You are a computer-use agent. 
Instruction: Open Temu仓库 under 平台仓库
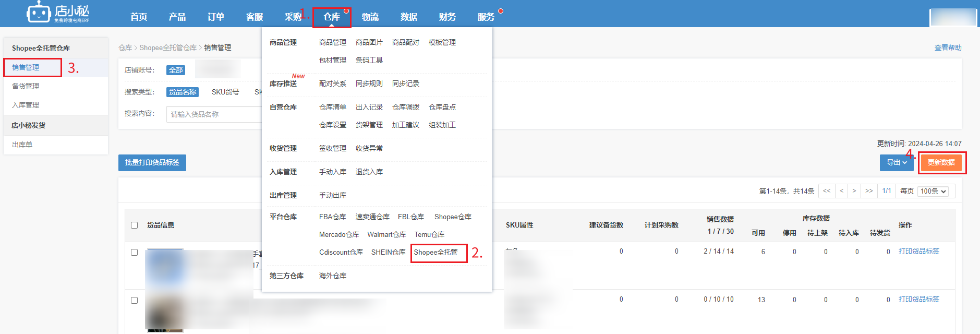(x=430, y=234)
